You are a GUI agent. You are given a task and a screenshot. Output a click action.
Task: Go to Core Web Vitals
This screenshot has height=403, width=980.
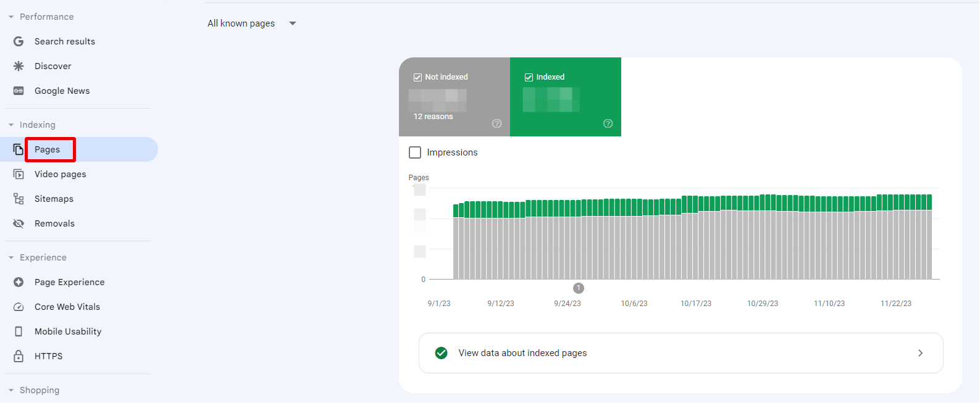tap(67, 307)
